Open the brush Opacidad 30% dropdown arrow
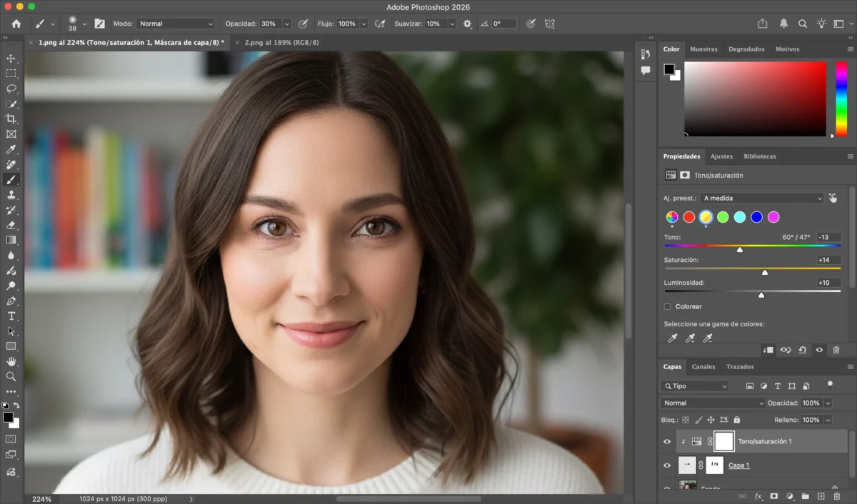 [286, 24]
